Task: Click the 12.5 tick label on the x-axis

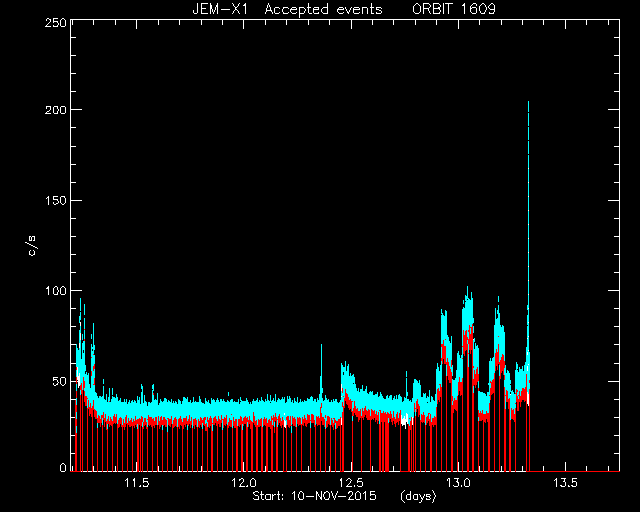Action: click(x=351, y=483)
